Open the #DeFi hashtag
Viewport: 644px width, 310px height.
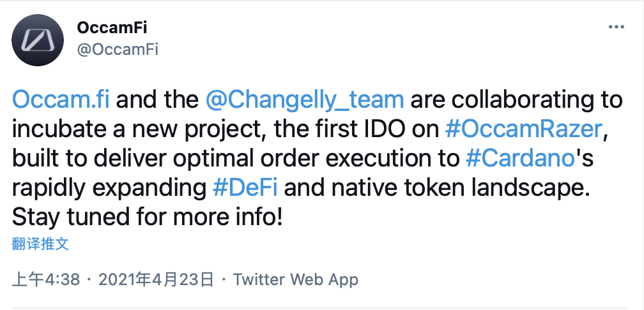click(245, 189)
